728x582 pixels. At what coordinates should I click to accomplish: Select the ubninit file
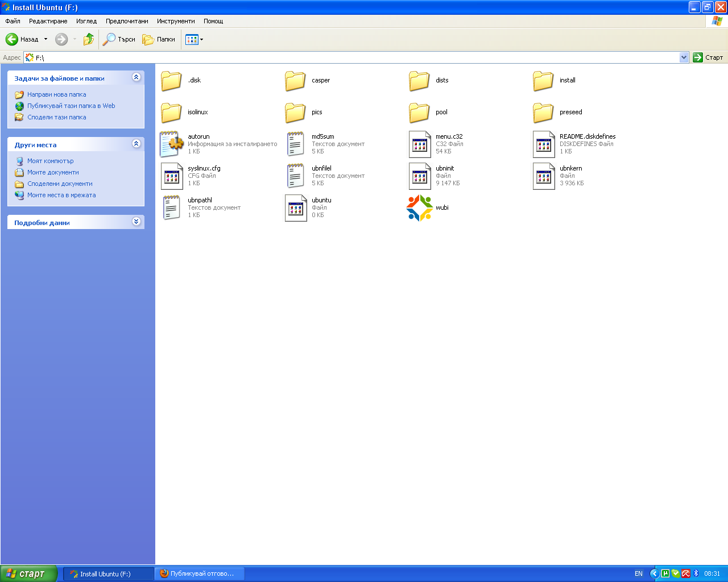435,176
